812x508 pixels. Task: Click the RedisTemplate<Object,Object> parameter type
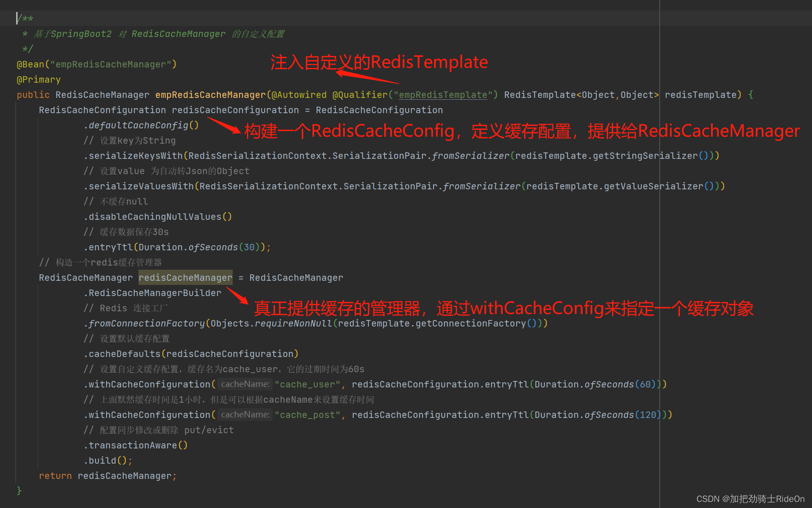[x=582, y=95]
